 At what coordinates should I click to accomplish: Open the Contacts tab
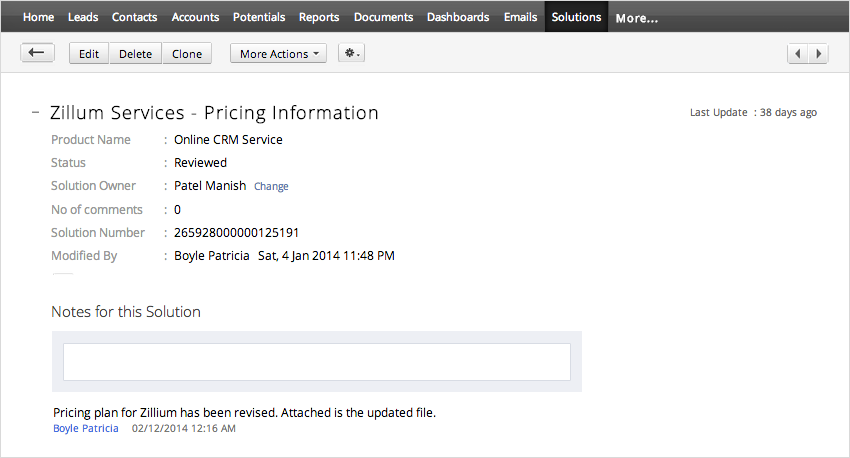click(x=134, y=17)
